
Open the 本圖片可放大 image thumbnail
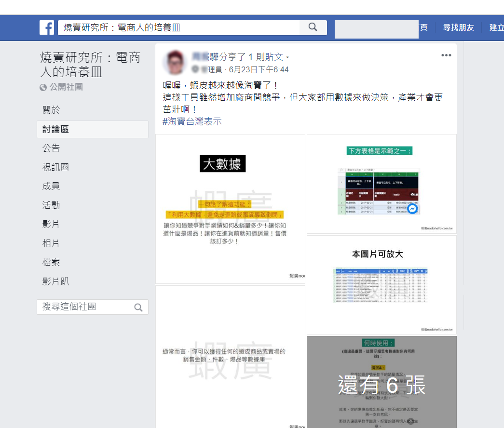[x=381, y=284]
